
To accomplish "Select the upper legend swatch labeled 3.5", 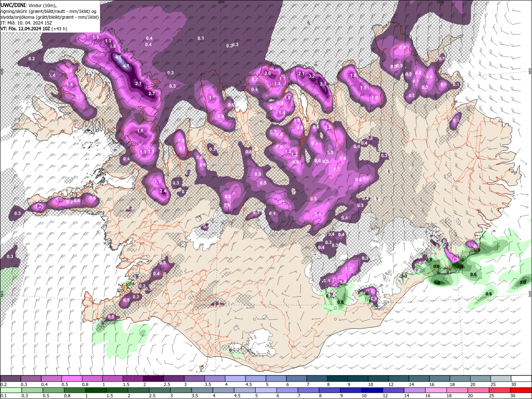I will (215, 379).
